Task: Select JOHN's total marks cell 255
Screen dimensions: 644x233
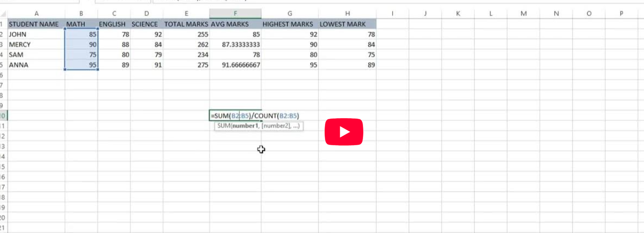Action: pyautogui.click(x=202, y=34)
